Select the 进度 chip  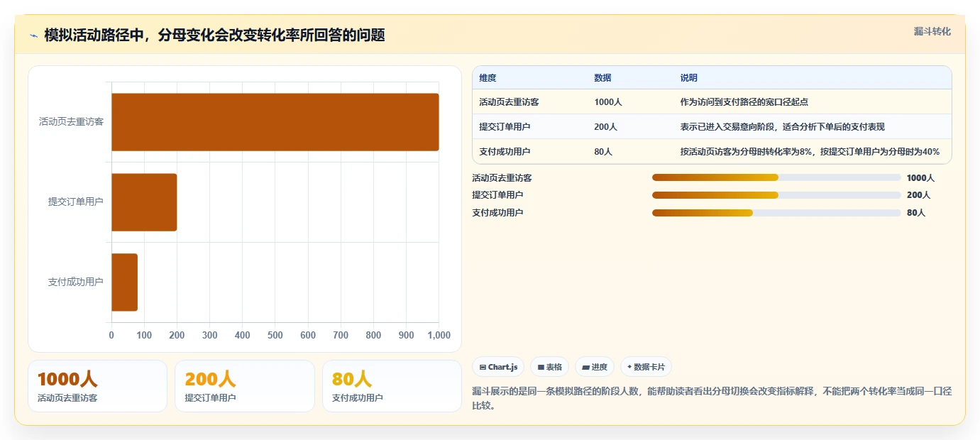coord(595,367)
